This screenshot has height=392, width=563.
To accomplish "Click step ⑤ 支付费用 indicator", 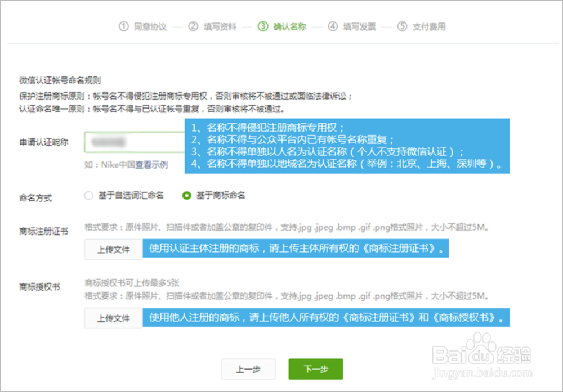I will (423, 26).
